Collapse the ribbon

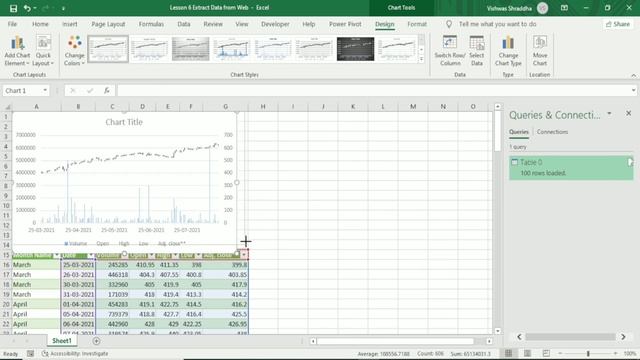(x=633, y=76)
